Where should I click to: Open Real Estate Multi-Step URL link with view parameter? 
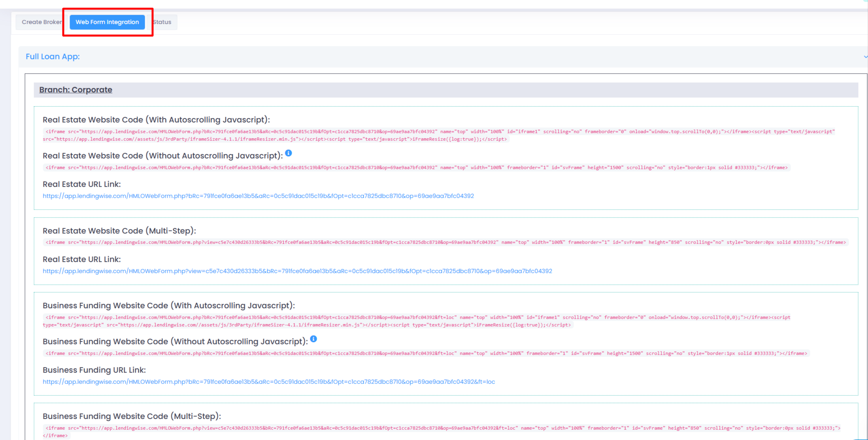tap(297, 271)
